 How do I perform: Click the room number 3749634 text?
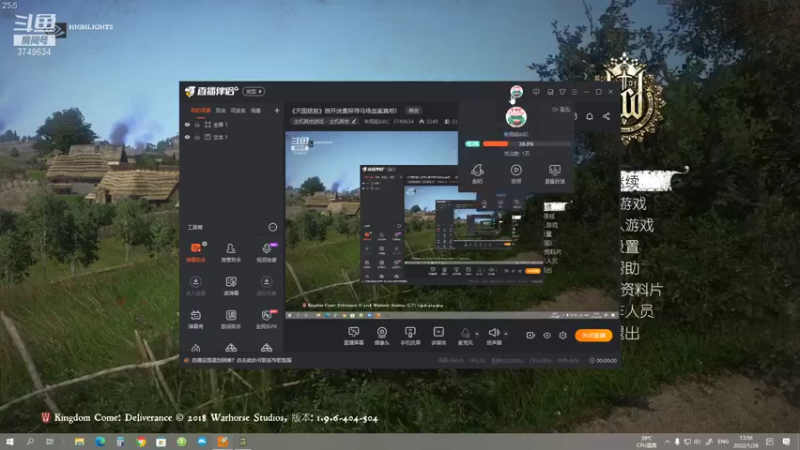point(403,121)
